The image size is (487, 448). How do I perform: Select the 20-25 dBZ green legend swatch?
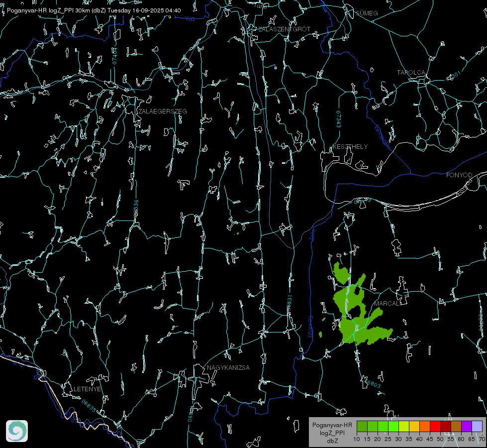coord(383,426)
